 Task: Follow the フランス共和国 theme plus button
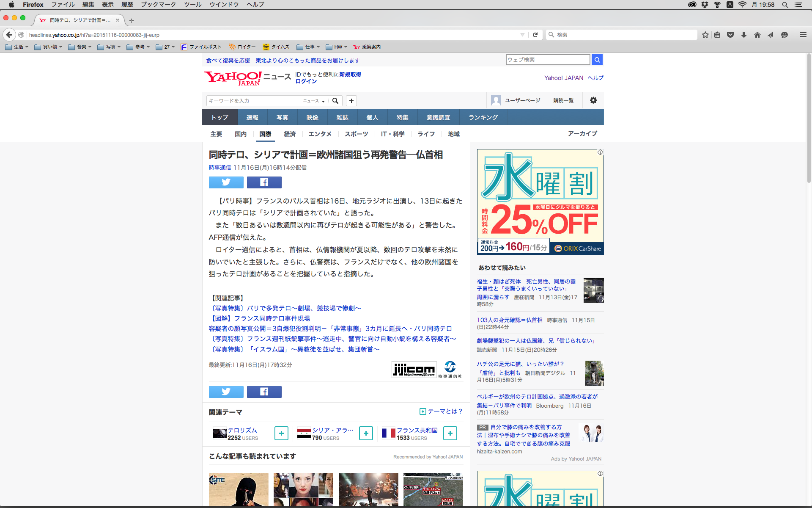(x=450, y=433)
